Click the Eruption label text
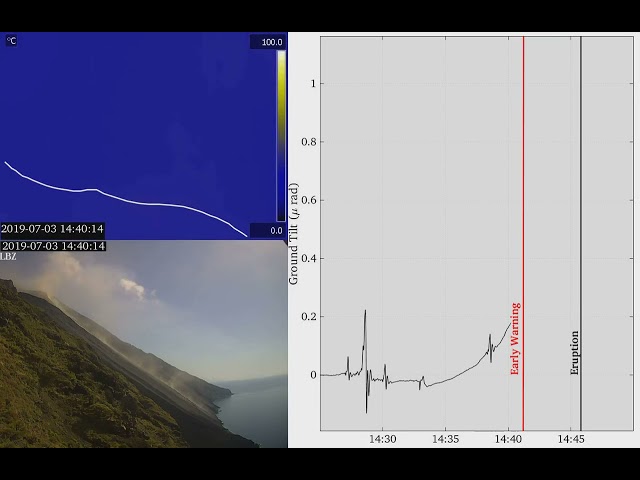This screenshot has height=480, width=640. pos(574,353)
